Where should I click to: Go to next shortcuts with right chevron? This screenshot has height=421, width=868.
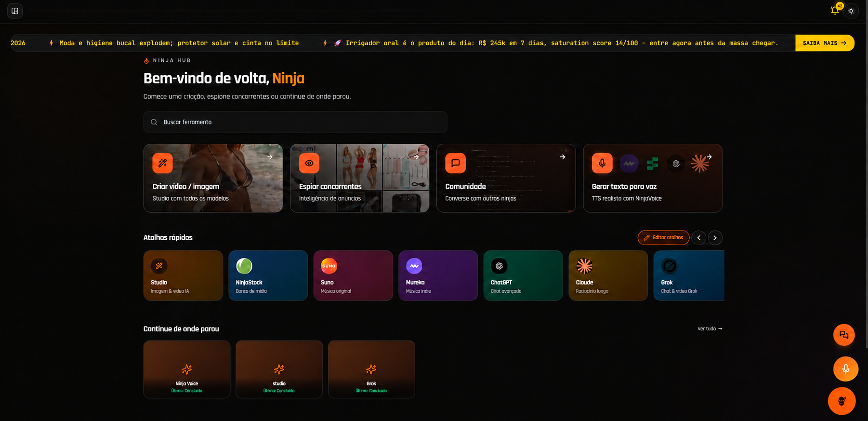[715, 238]
